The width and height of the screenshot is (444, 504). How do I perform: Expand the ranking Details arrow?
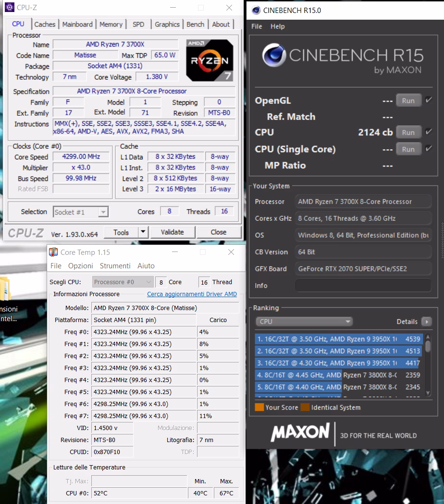pyautogui.click(x=427, y=322)
